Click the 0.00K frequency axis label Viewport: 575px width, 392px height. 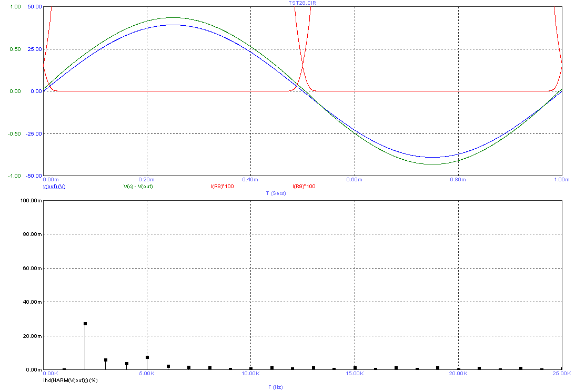(51, 373)
